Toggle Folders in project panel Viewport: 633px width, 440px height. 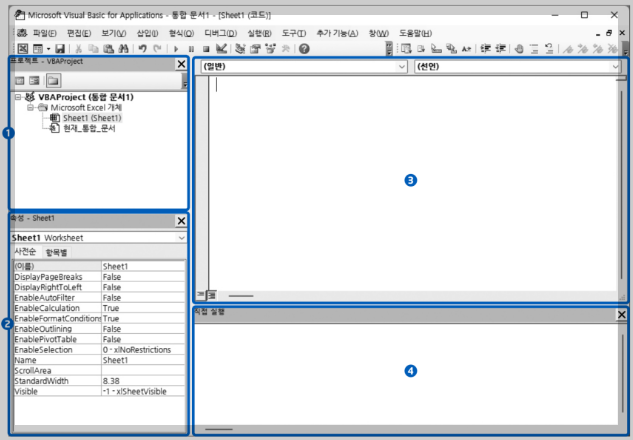pyautogui.click(x=53, y=81)
